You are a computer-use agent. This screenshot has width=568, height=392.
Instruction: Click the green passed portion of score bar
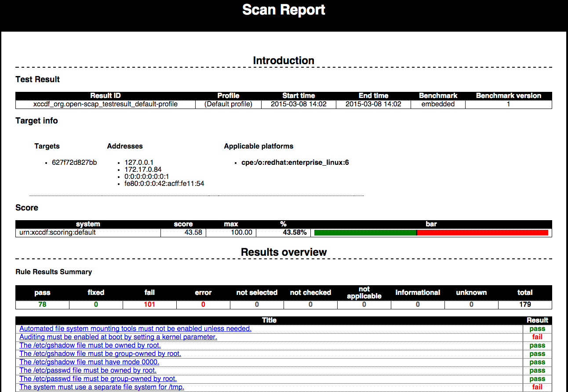click(x=365, y=232)
